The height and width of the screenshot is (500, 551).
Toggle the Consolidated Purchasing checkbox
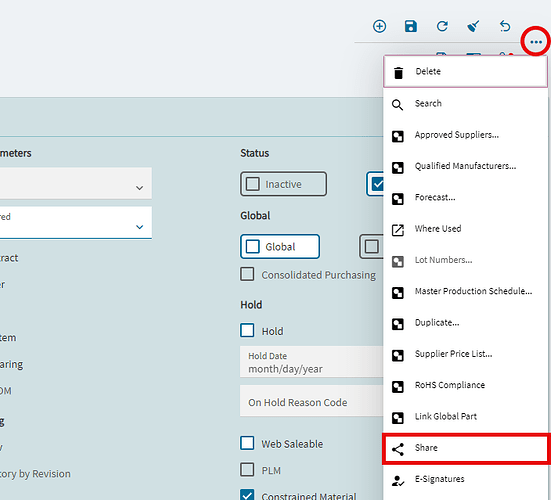coord(247,274)
